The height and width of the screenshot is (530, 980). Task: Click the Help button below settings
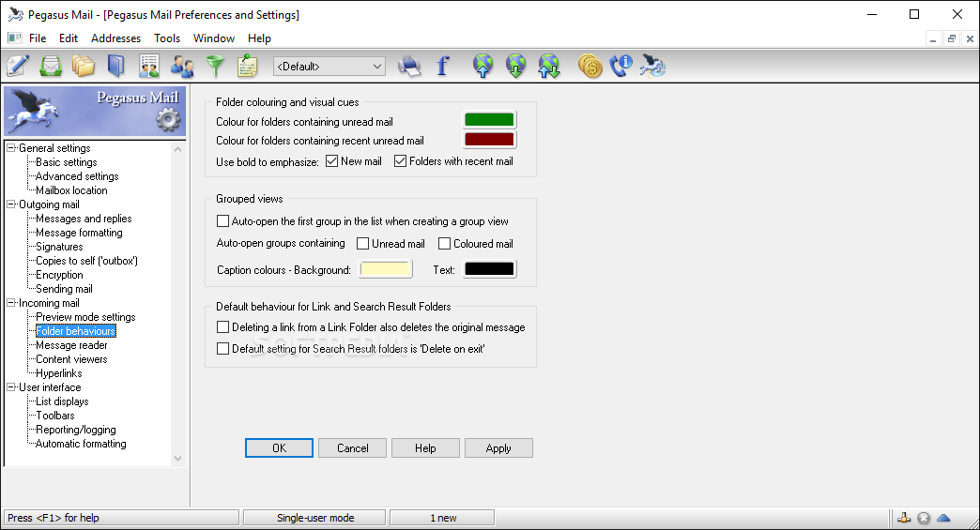click(x=425, y=448)
